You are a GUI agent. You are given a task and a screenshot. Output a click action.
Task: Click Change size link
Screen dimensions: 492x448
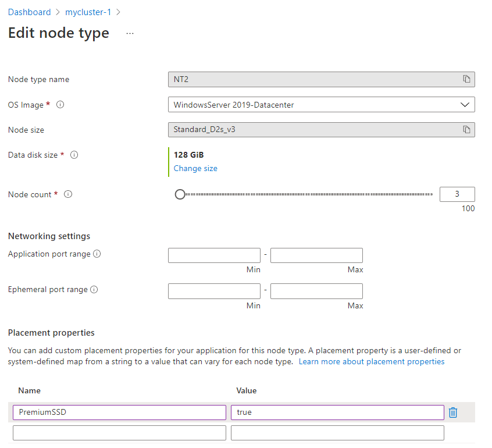click(x=195, y=169)
